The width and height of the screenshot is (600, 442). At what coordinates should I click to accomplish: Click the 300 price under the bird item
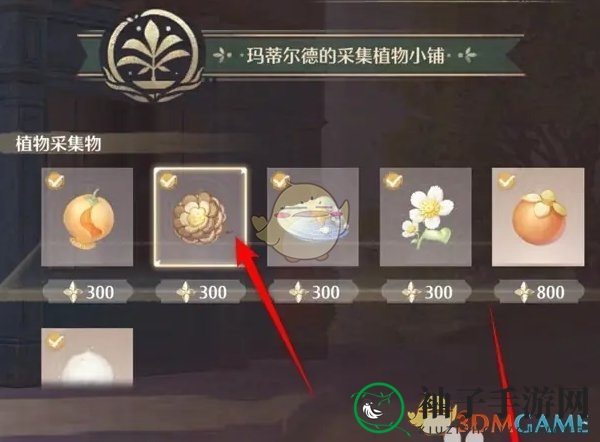click(x=313, y=292)
